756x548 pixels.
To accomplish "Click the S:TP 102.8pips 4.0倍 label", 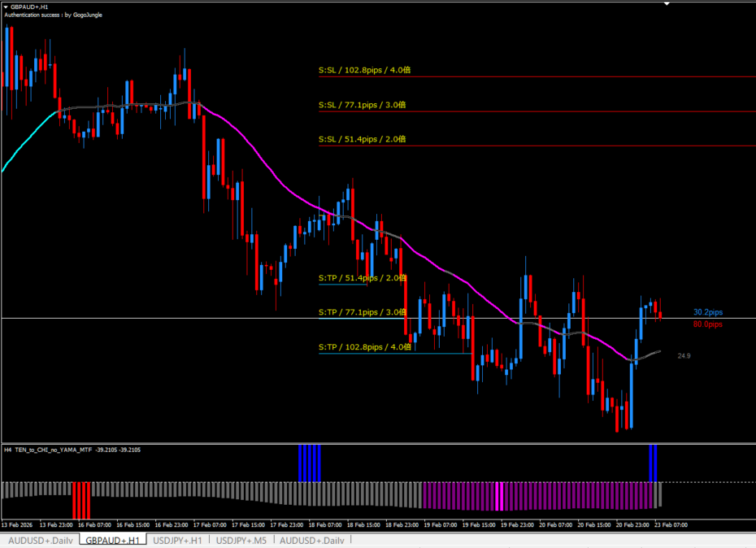I will pyautogui.click(x=364, y=347).
